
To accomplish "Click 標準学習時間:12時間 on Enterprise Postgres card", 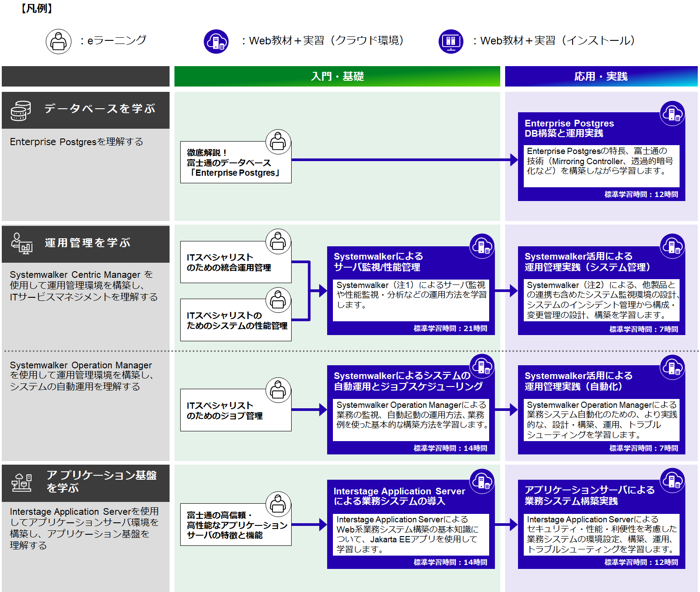I will click(641, 194).
